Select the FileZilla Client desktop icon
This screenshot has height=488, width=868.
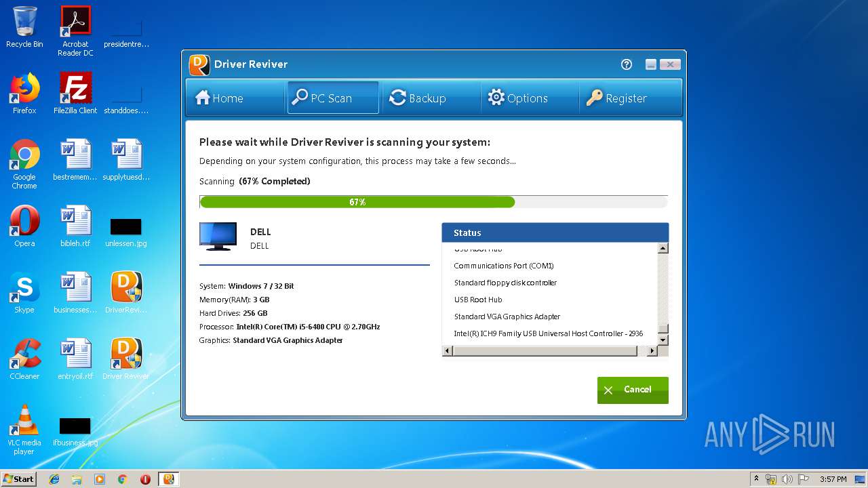75,94
